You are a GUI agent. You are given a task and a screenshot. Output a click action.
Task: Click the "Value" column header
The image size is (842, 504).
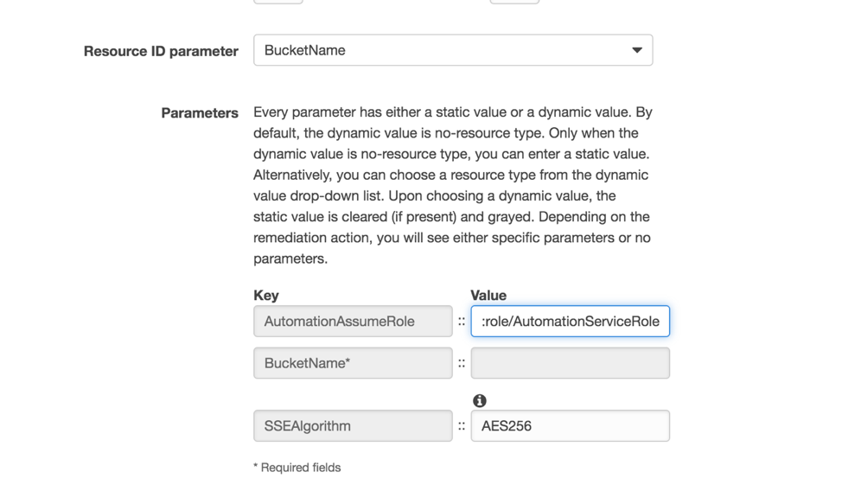click(488, 296)
